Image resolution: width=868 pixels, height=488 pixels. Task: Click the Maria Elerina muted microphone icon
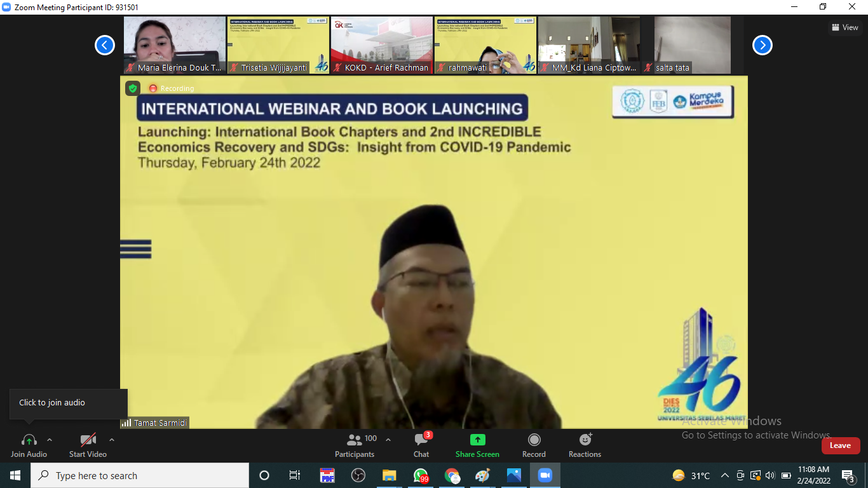pos(131,67)
